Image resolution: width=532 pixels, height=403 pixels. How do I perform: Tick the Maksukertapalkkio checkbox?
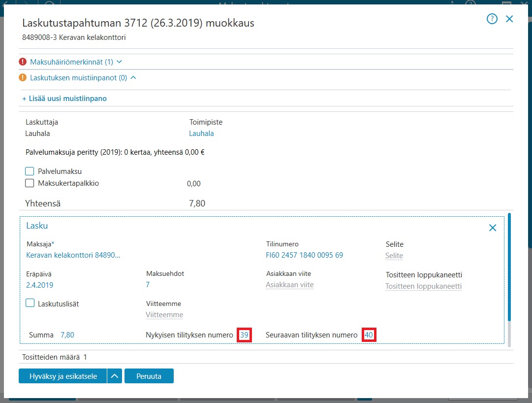(30, 183)
